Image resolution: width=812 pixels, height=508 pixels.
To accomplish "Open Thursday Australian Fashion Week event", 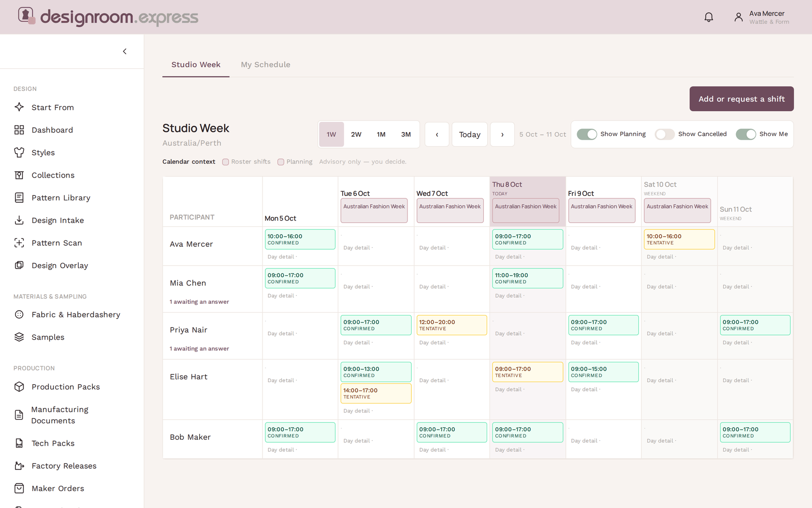I will pos(526,211).
